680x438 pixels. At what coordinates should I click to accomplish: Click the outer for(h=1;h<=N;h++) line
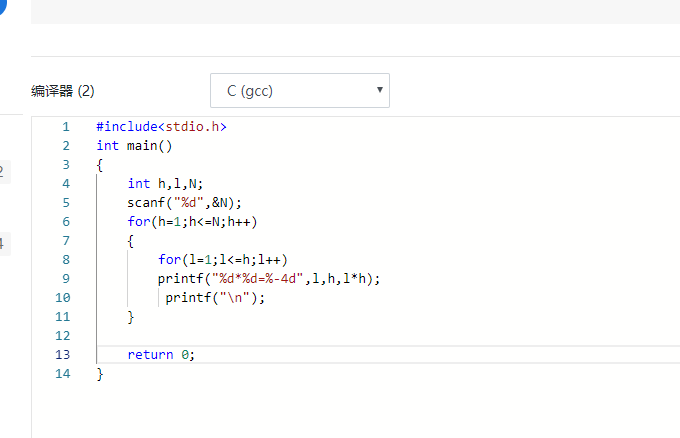click(199, 222)
